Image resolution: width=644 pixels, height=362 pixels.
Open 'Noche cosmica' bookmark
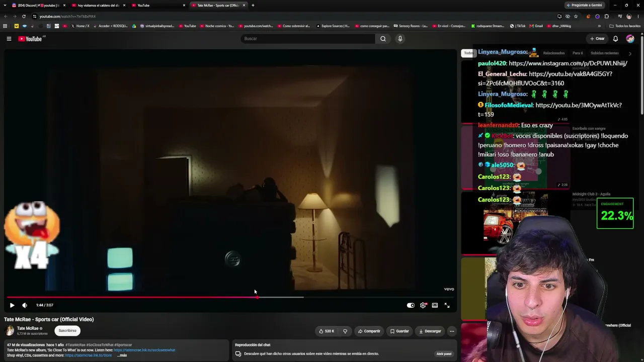point(217,26)
